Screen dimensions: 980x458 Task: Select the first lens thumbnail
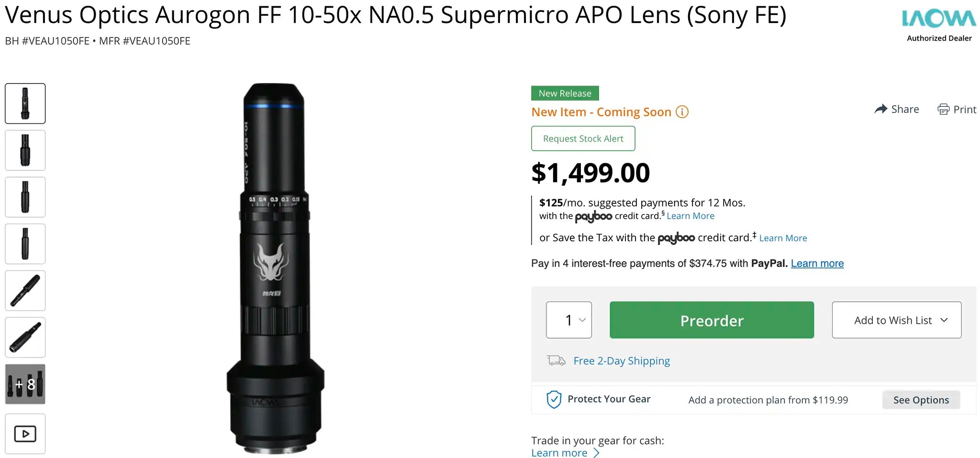click(25, 103)
